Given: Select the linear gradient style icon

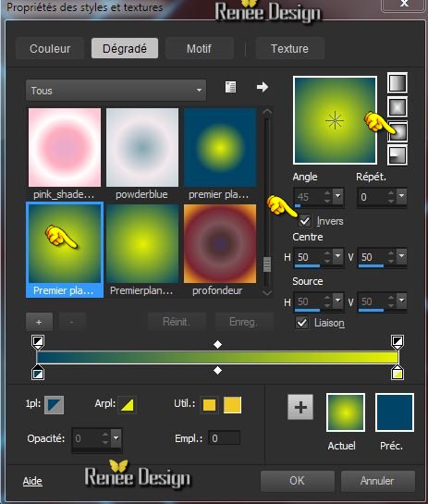Looking at the screenshot, I should 397,83.
